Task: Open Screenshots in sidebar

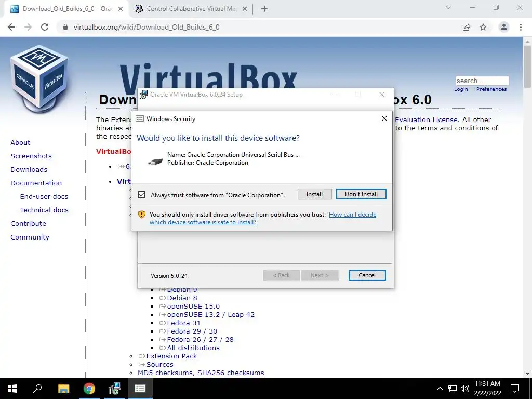Action: point(31,156)
